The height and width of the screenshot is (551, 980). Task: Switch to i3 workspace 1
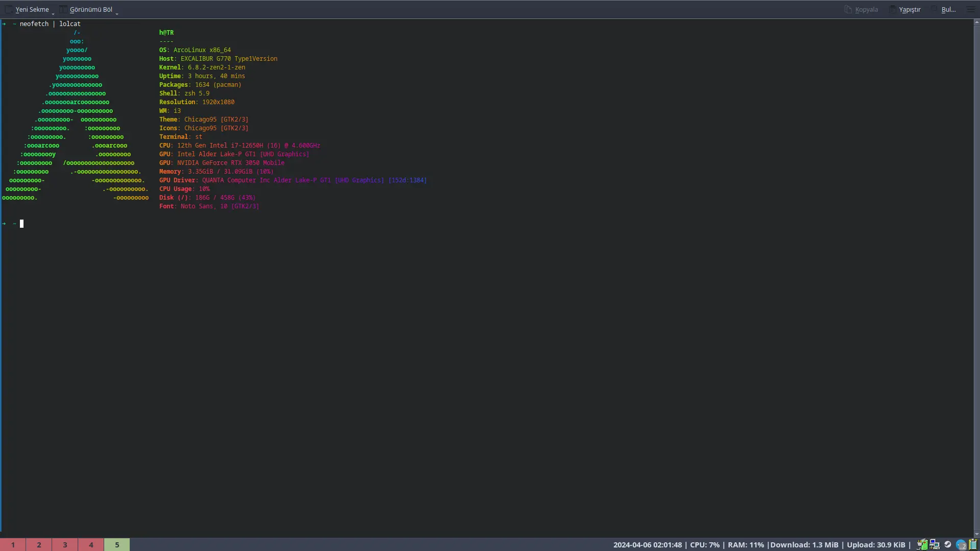pyautogui.click(x=13, y=544)
